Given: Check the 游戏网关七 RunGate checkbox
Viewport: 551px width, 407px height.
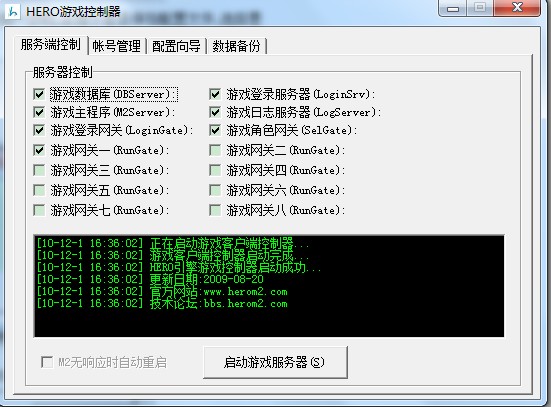Looking at the screenshot, I should point(39,211).
